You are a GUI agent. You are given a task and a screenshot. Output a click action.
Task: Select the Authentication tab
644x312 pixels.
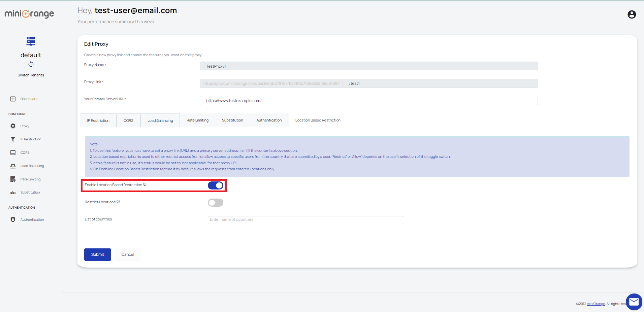[269, 120]
